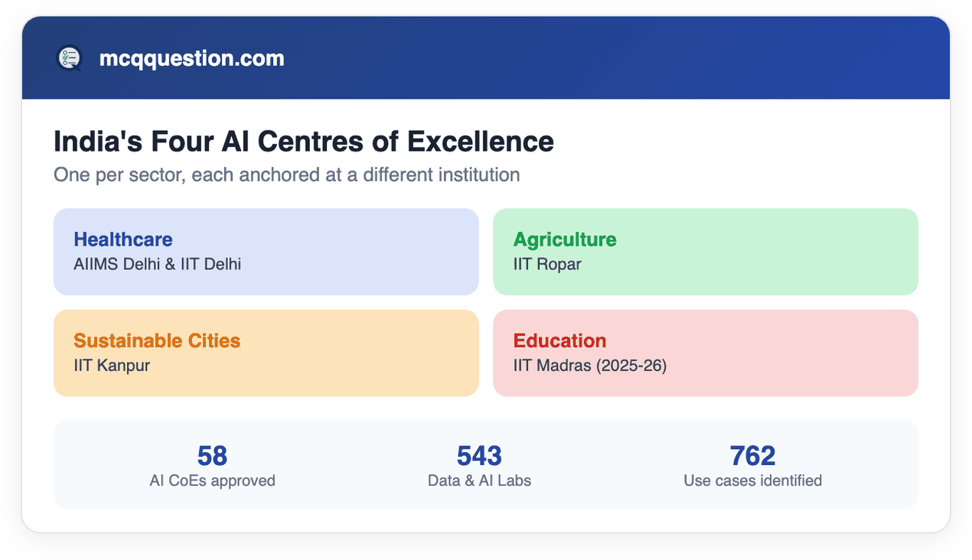Click the blue header banner
972x560 pixels.
coord(486,58)
